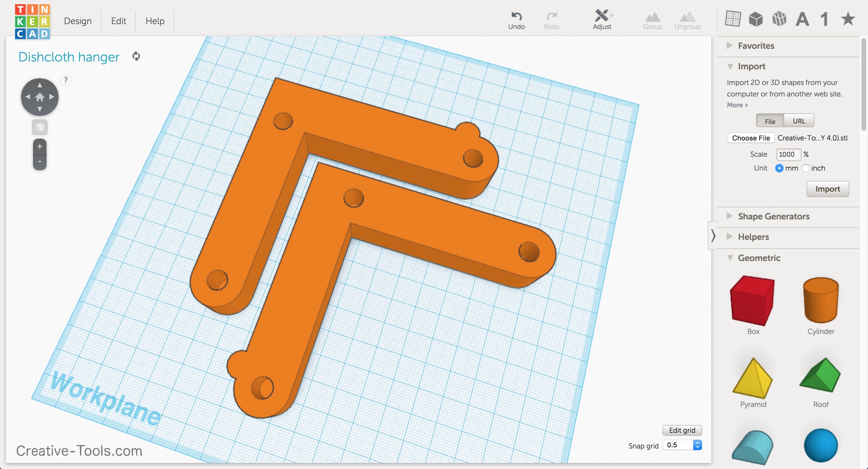Click the Scale percentage input field
Viewport: 868px width, 469px height.
788,154
